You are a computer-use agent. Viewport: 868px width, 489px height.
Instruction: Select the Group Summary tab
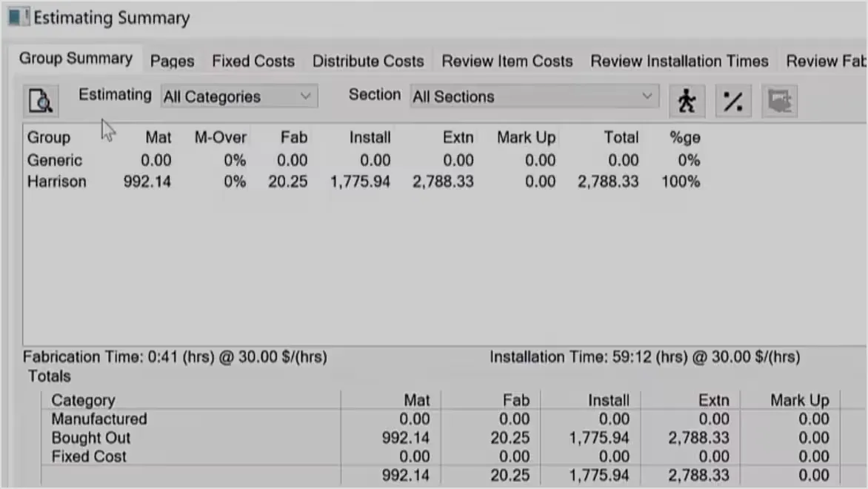(76, 59)
